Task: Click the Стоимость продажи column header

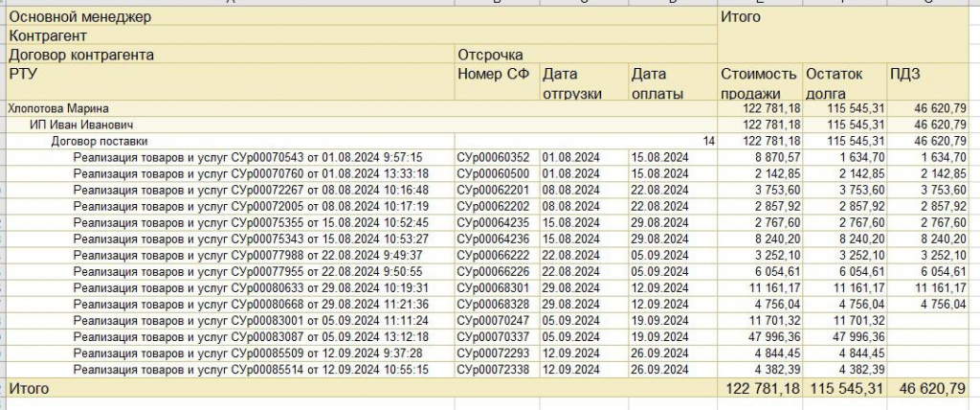Action: (x=758, y=83)
